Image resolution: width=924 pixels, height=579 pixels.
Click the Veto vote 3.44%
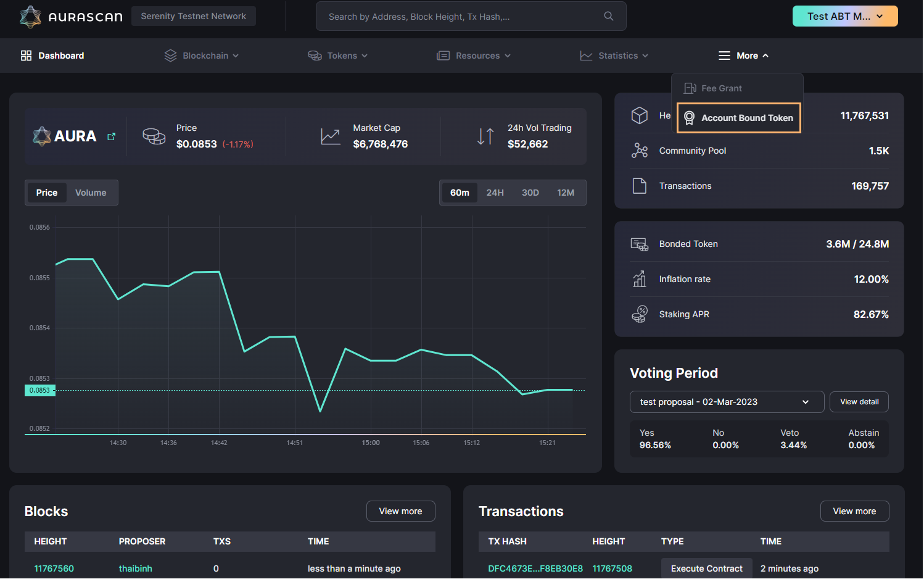[794, 445]
